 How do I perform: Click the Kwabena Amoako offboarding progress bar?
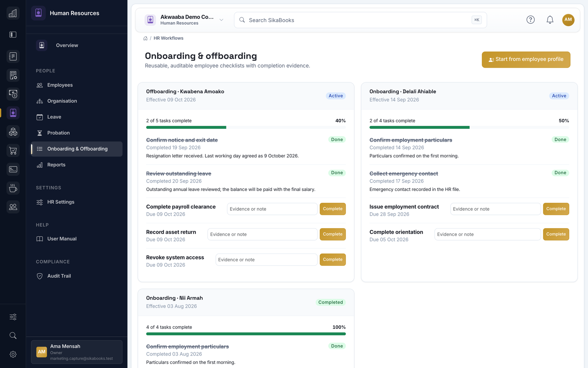[x=246, y=127]
